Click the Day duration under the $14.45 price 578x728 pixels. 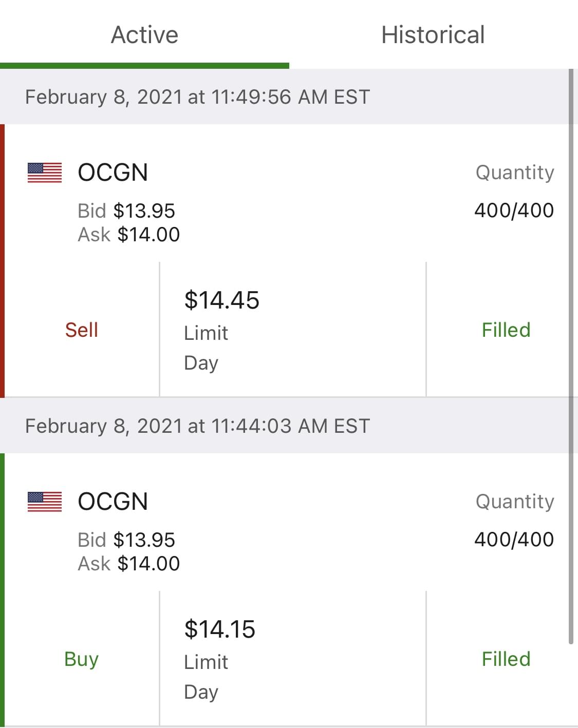(x=201, y=363)
